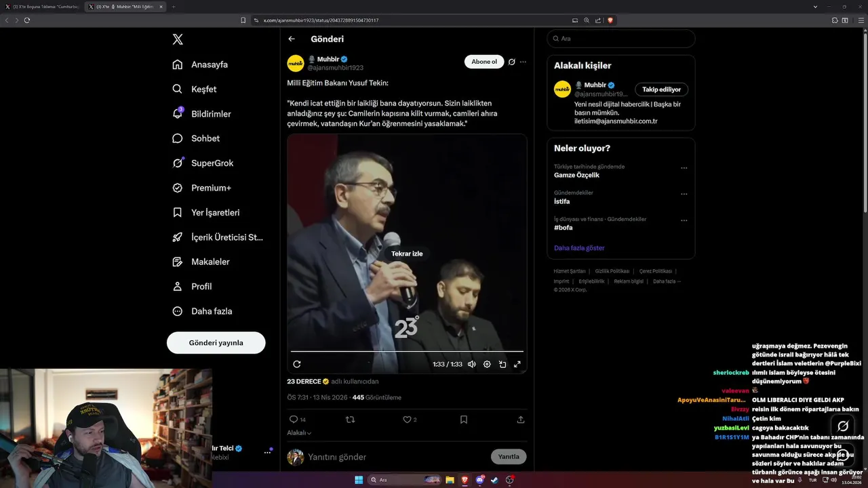Open Sohbet messages

[x=196, y=138]
